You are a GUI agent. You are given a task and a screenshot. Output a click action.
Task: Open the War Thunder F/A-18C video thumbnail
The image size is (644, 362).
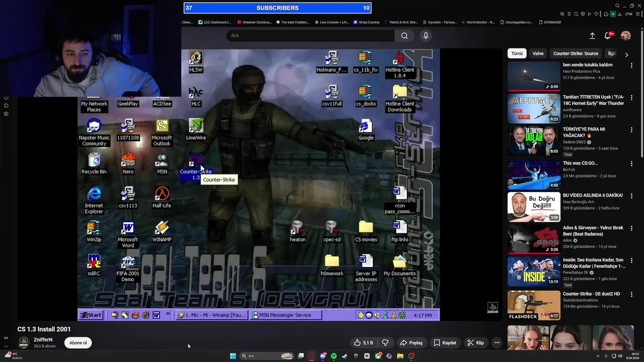pos(534,108)
